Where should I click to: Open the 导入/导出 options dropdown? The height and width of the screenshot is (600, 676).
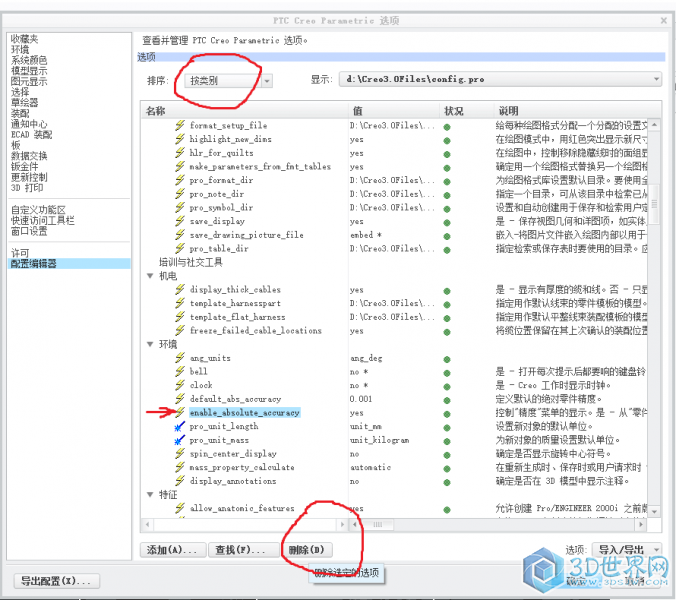627,550
